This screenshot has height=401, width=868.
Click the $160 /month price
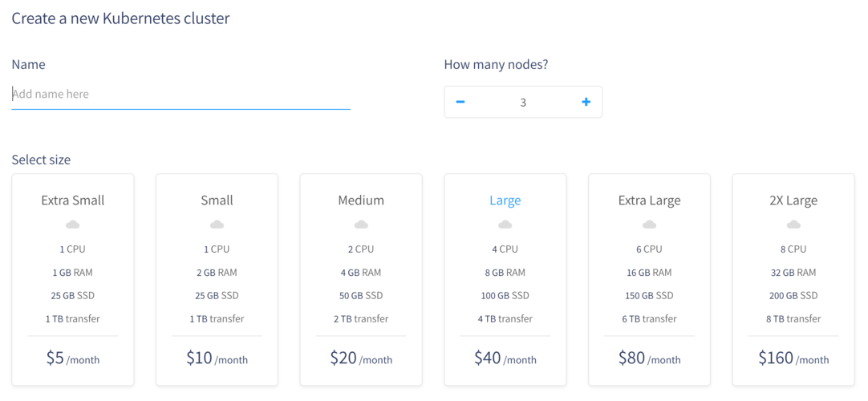793,358
